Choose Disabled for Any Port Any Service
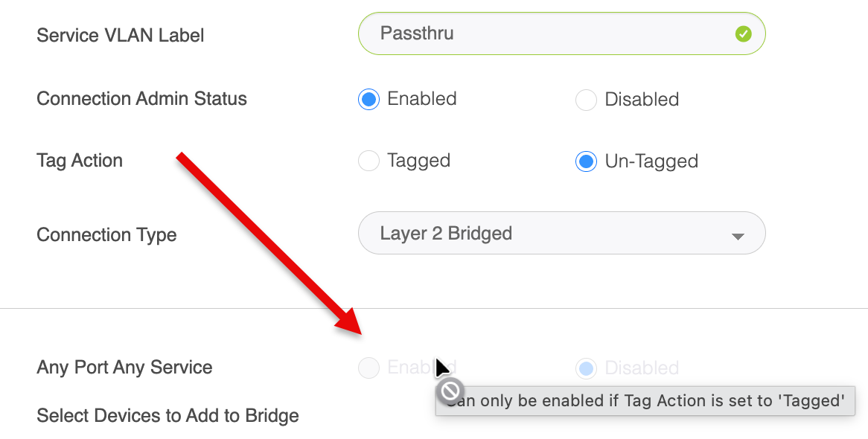The height and width of the screenshot is (439, 868). 587,368
